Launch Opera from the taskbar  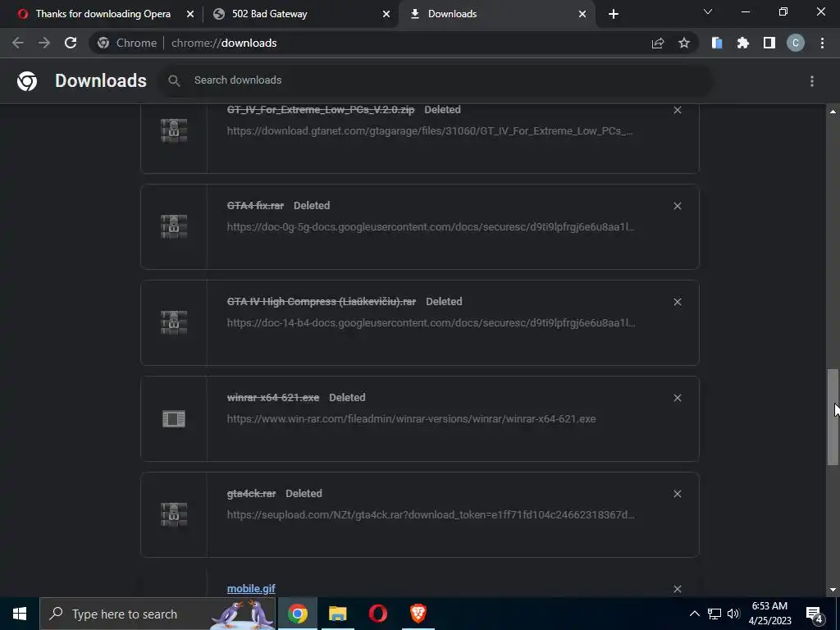tap(377, 614)
